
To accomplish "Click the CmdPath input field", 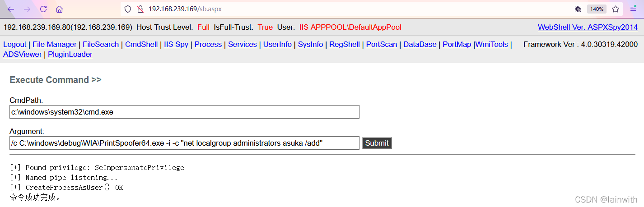I will tap(184, 112).
